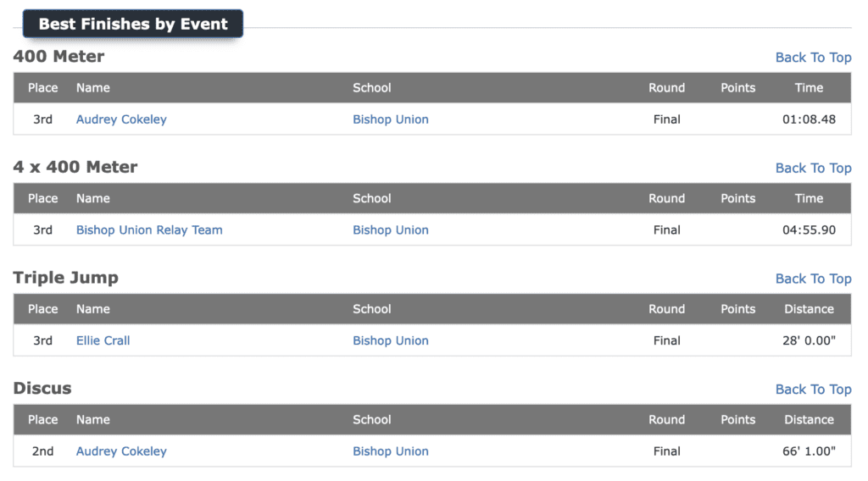Open Bishop Union school in Discus row
868x481 pixels.
tap(391, 451)
